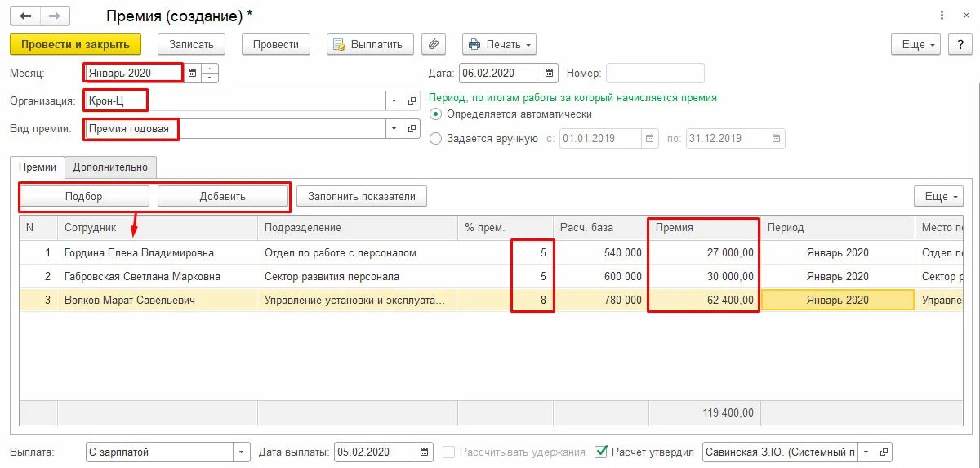Toggle Расчет утвердил checkbox
Image resolution: width=980 pixels, height=468 pixels.
tap(601, 452)
